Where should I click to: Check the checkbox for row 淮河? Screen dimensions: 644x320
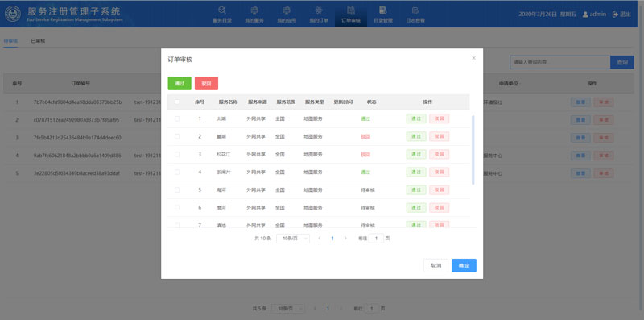click(177, 208)
